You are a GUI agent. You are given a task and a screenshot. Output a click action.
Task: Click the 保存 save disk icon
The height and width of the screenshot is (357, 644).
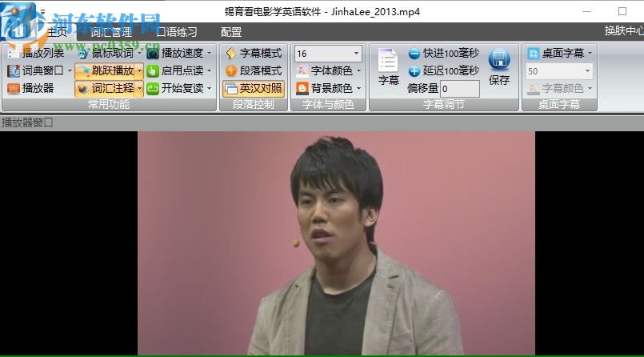499,59
